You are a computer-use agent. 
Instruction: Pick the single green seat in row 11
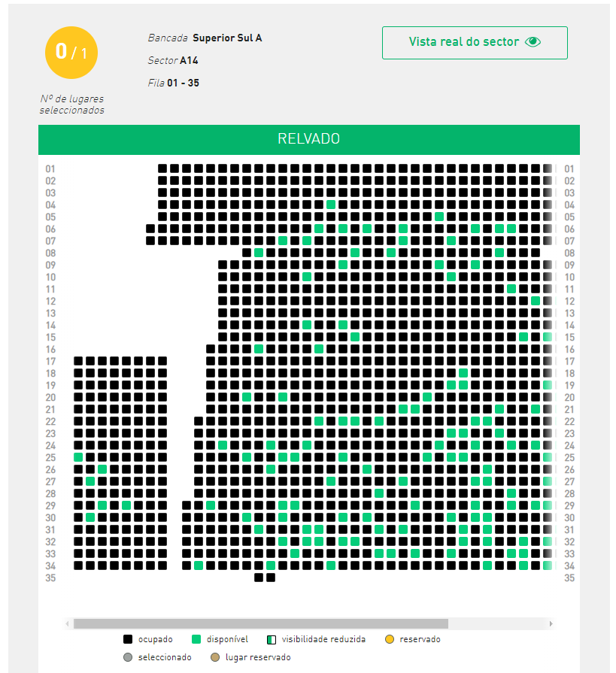[x=511, y=289]
